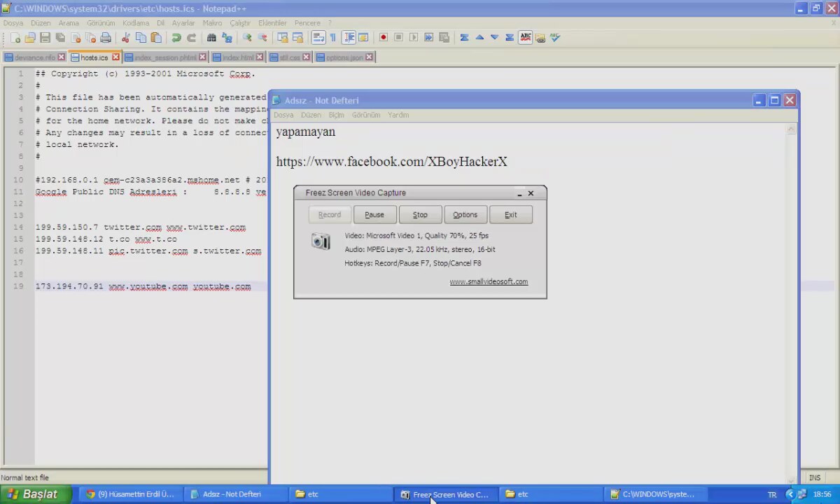This screenshot has height=504, width=840.
Task: Click the Facebook XBoyHackerX URL text
Action: pyautogui.click(x=391, y=162)
